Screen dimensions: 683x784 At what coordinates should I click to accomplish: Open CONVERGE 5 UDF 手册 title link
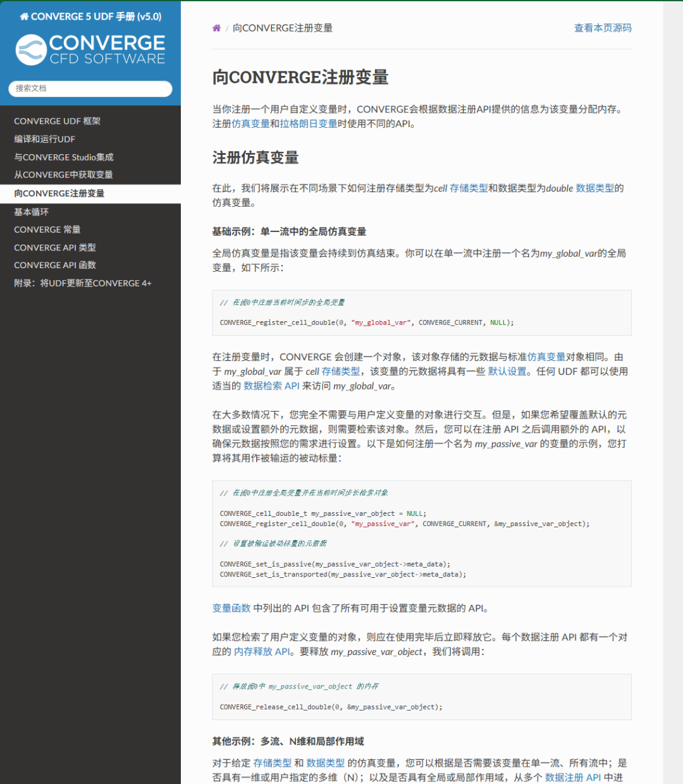click(90, 16)
